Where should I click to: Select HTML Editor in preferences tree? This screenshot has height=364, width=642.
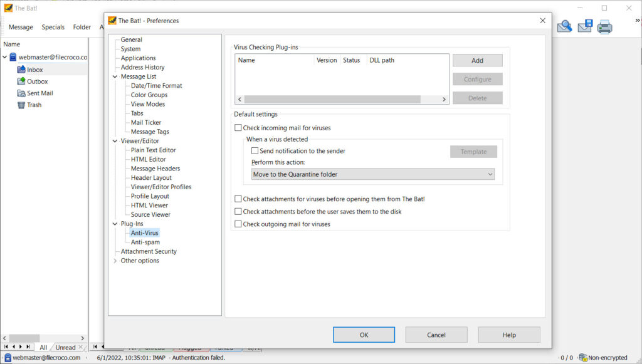[148, 159]
